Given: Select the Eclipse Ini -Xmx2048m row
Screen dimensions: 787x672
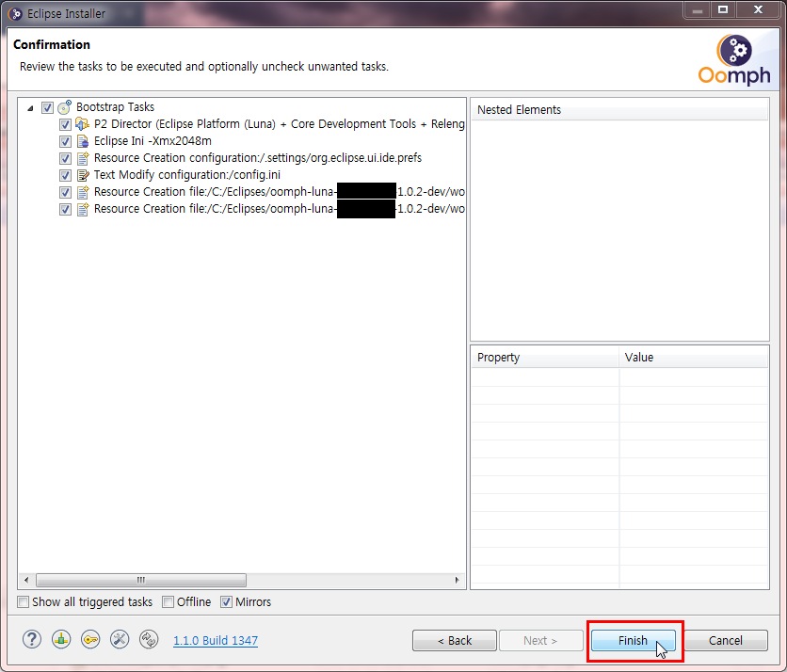Looking at the screenshot, I should 153,141.
